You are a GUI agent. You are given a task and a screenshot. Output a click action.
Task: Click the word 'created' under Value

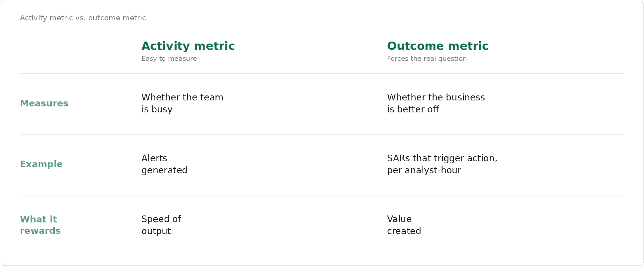click(x=404, y=231)
